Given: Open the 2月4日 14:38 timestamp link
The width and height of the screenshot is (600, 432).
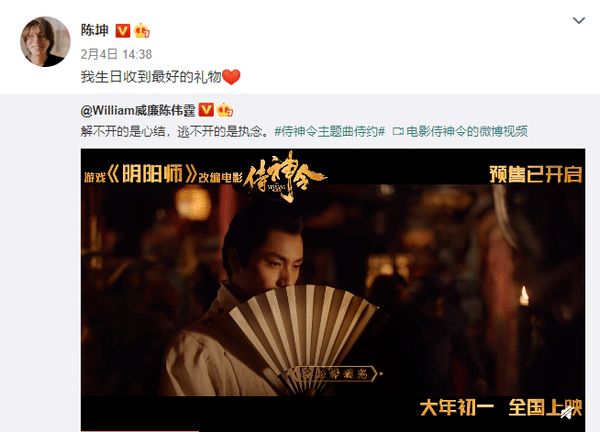Looking at the screenshot, I should click(x=116, y=54).
